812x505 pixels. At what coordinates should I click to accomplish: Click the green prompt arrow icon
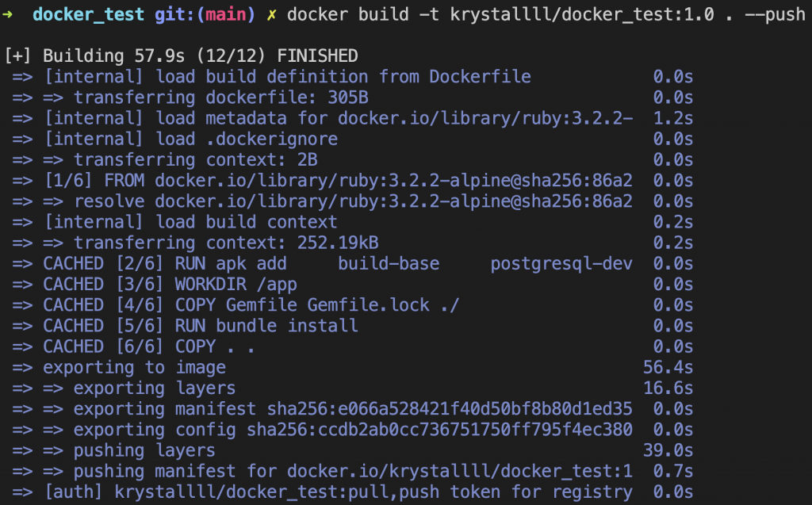pyautogui.click(x=8, y=14)
